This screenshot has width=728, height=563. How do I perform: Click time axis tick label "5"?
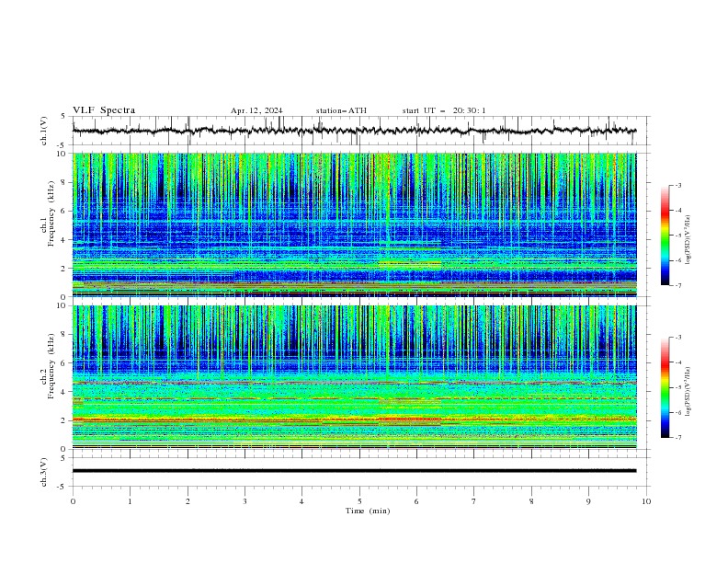359,501
